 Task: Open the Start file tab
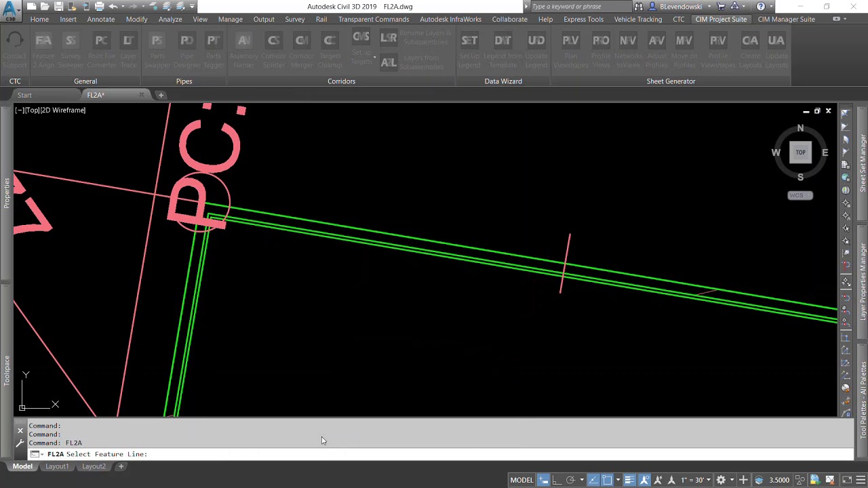coord(24,95)
